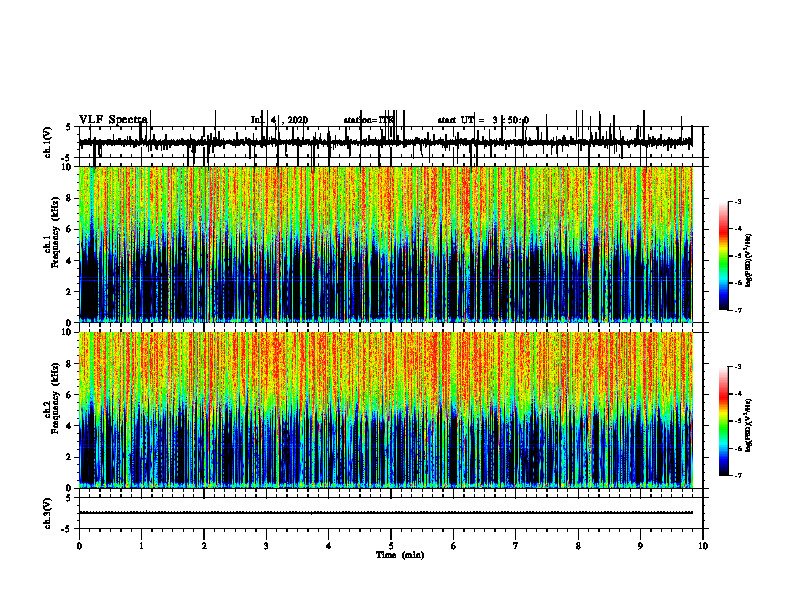Click the "Jul 4, 2020" date label

coord(279,120)
